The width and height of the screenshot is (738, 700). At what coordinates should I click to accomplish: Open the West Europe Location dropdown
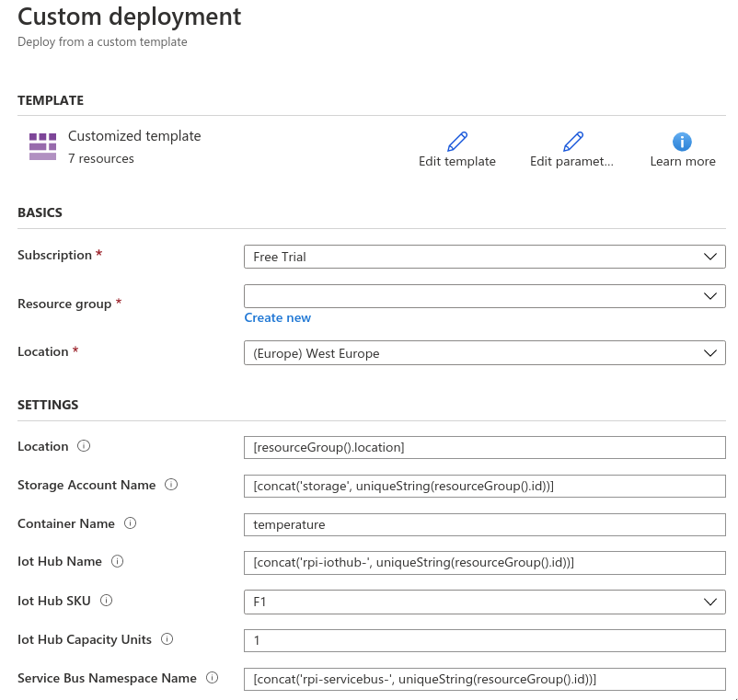(x=484, y=353)
